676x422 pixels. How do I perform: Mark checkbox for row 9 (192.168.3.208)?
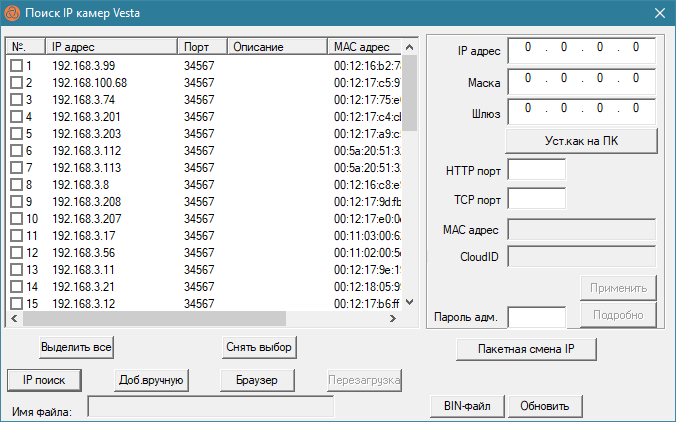(16, 202)
